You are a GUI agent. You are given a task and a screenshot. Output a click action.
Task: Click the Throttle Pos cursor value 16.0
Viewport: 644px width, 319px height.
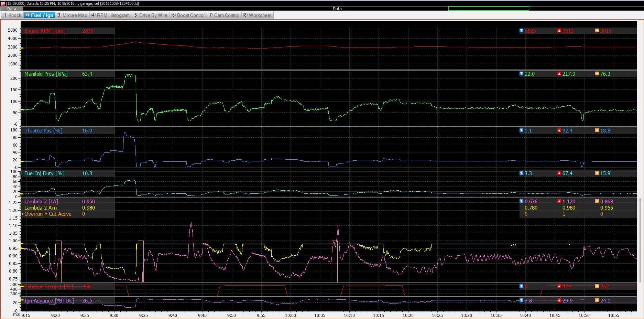87,130
